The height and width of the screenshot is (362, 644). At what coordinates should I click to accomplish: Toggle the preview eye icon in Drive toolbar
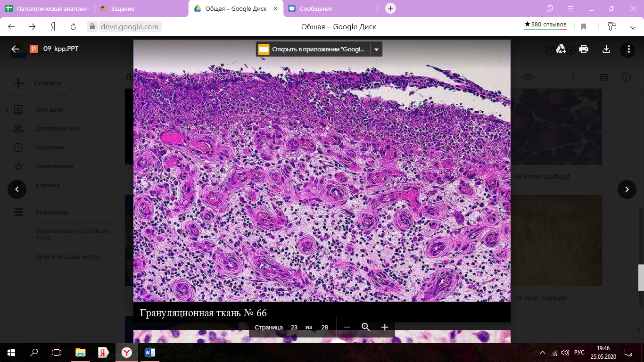528,77
